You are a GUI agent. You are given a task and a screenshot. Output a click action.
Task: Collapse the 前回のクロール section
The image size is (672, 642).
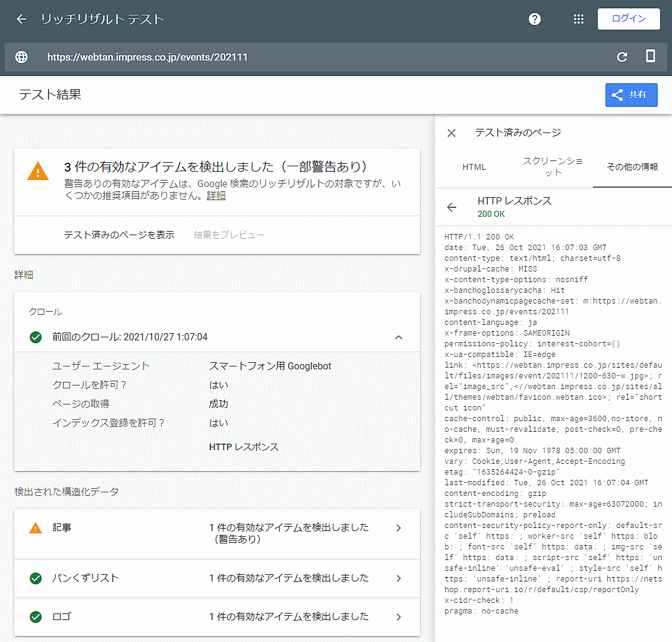pyautogui.click(x=399, y=337)
